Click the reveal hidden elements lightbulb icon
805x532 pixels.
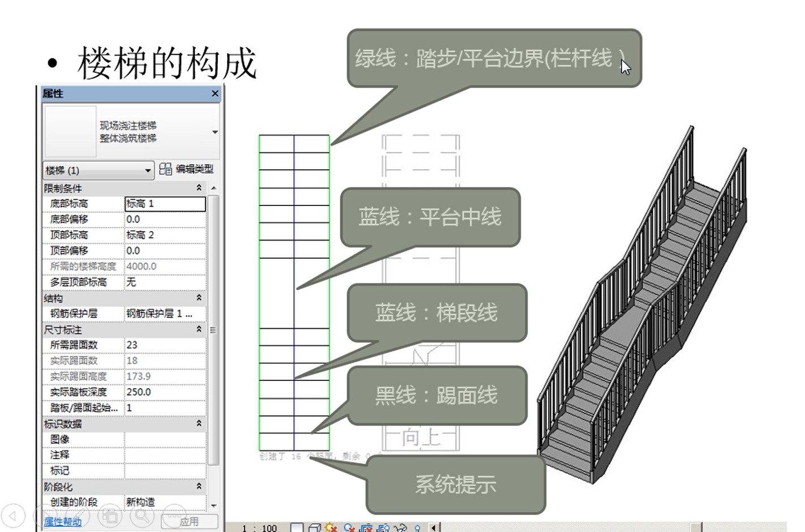tap(418, 527)
